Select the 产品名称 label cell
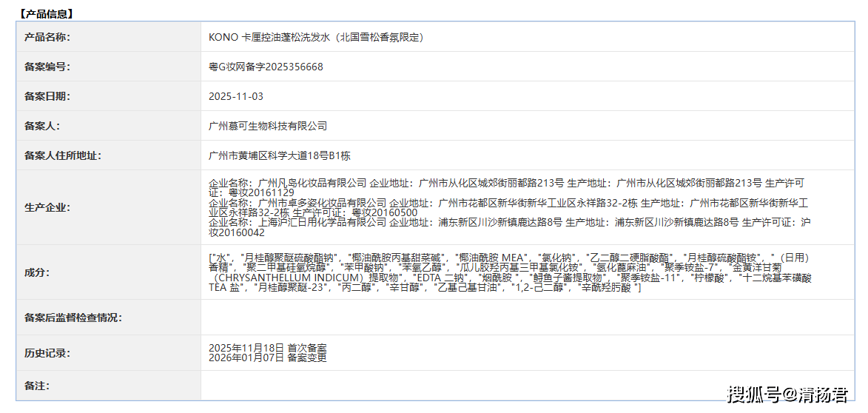 click(x=109, y=37)
